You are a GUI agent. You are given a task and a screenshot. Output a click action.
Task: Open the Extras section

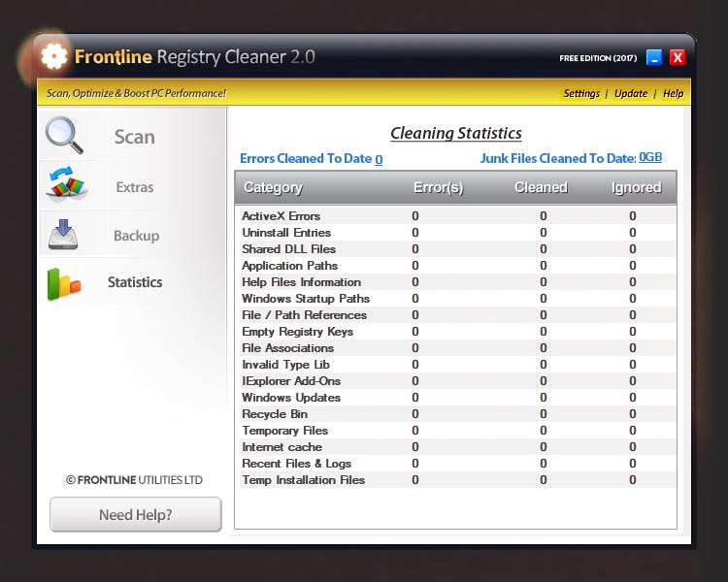click(132, 186)
